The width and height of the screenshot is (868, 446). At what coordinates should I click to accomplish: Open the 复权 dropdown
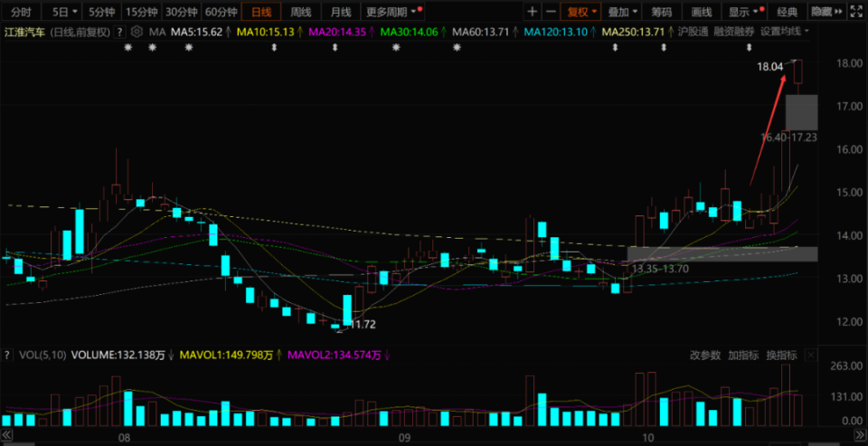581,12
